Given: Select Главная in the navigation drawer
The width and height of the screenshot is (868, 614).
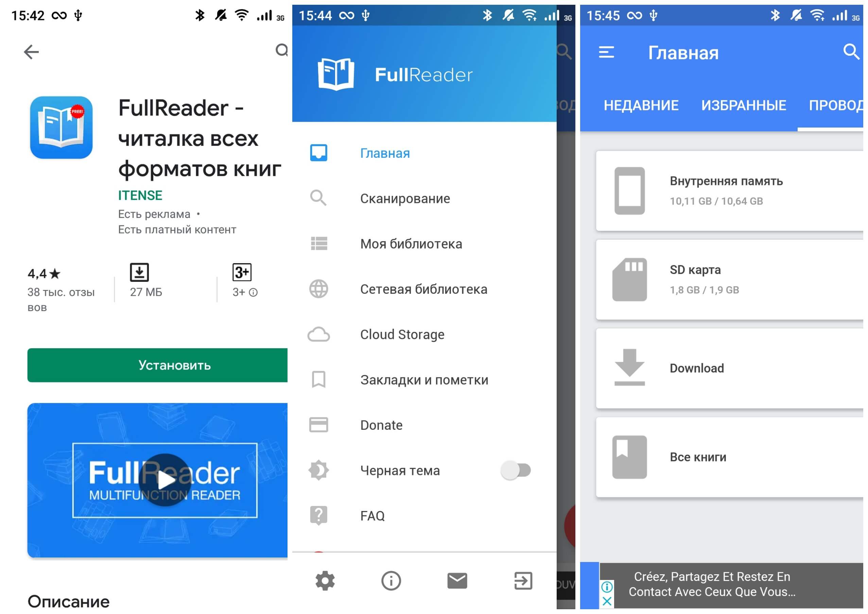Looking at the screenshot, I should 424,153.
